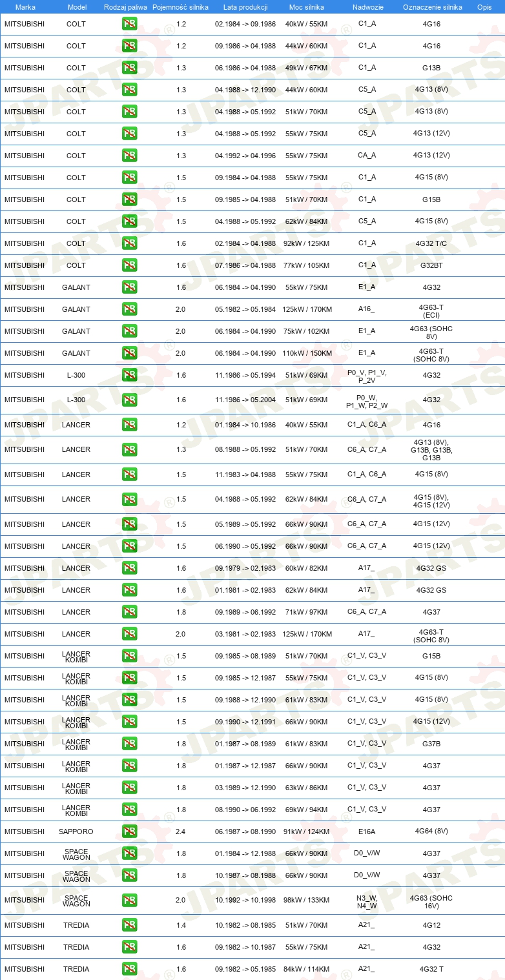505x980 pixels.
Task: Click the Moc silnika column header
Action: tap(306, 7)
